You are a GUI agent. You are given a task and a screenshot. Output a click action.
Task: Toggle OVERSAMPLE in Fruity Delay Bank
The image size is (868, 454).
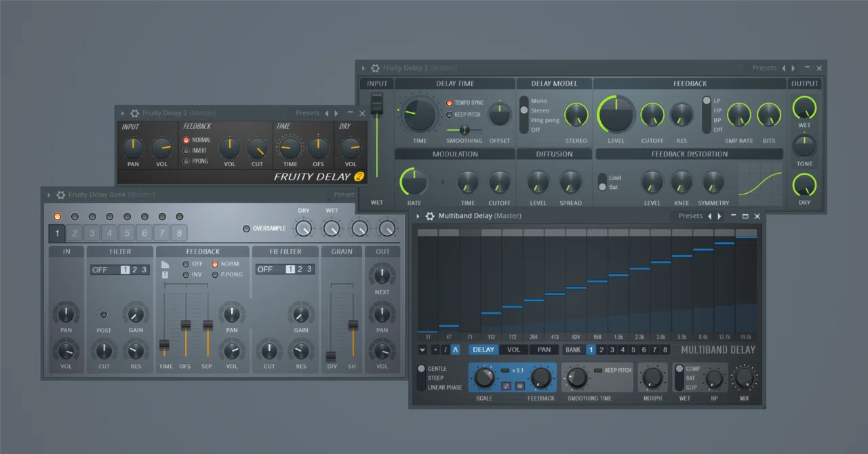[x=246, y=228]
